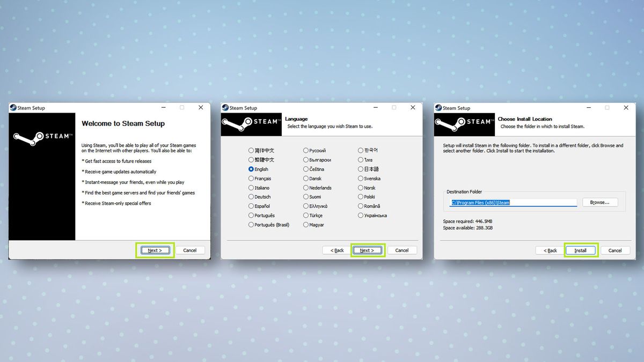
Task: Click the Install button
Action: pyautogui.click(x=581, y=250)
